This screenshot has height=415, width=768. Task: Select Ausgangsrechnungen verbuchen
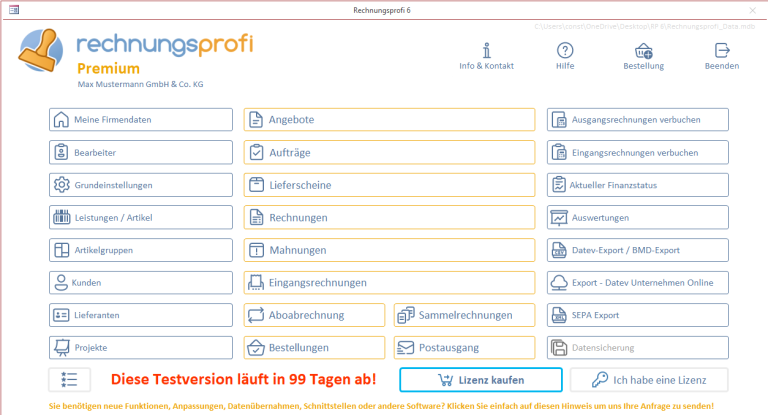pyautogui.click(x=638, y=120)
